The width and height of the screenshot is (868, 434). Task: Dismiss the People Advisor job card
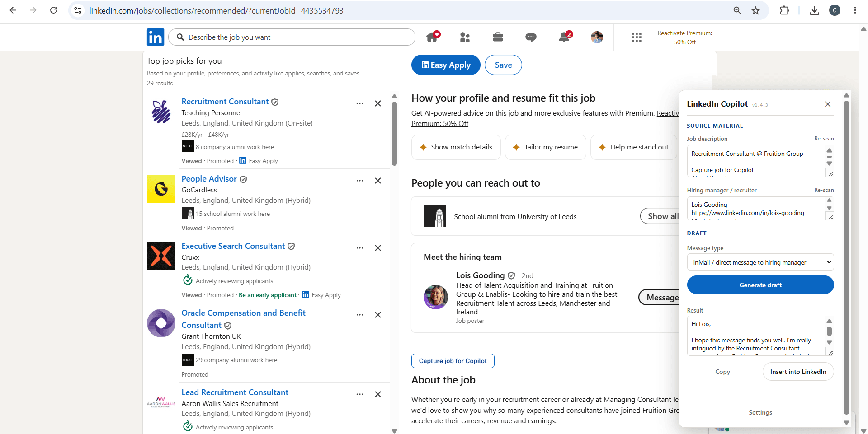point(378,181)
